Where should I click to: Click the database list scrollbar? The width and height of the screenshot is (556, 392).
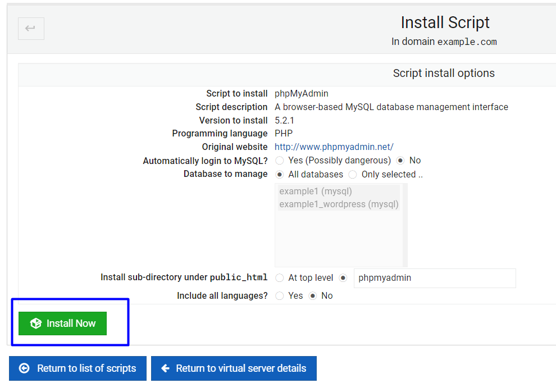point(405,225)
